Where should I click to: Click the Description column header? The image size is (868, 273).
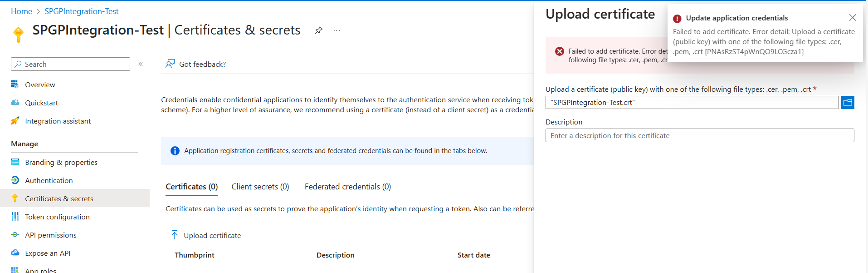[335, 255]
